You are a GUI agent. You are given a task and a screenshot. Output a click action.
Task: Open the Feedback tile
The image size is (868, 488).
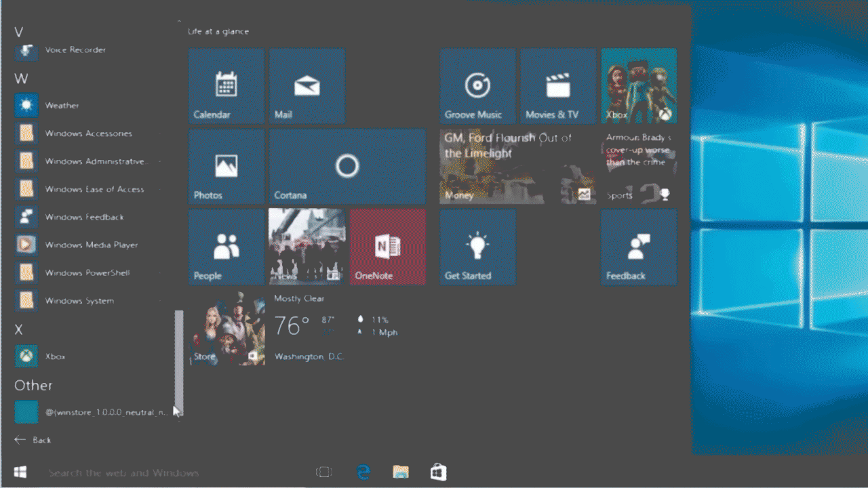[639, 247]
